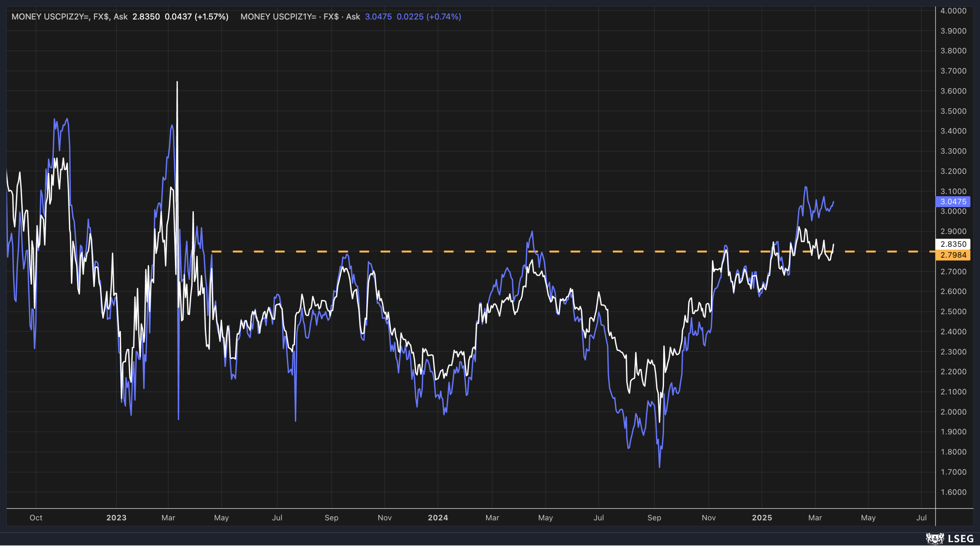
Task: Click the 0.0437 (+1.57%) change value
Action: [x=197, y=17]
